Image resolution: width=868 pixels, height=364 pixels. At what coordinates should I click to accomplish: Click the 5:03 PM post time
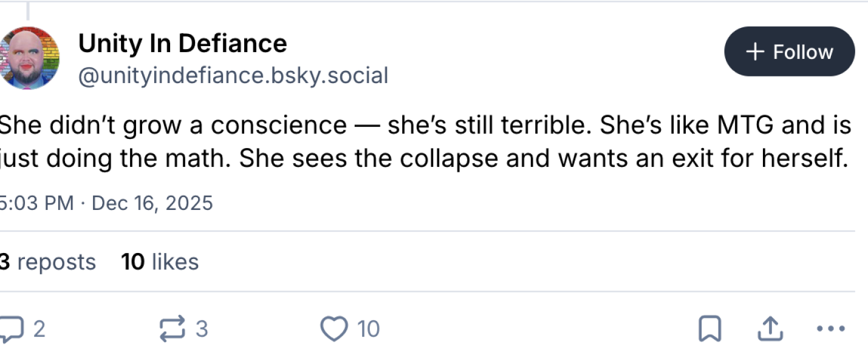coord(36,203)
